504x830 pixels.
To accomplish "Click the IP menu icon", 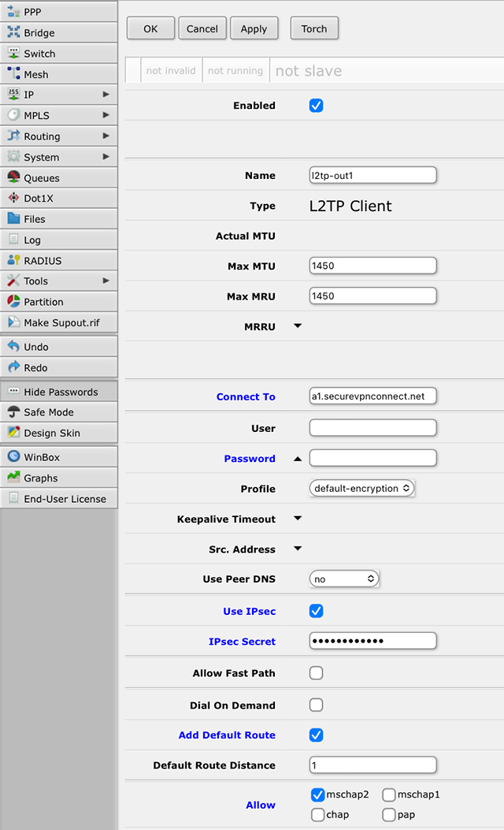I will [13, 95].
